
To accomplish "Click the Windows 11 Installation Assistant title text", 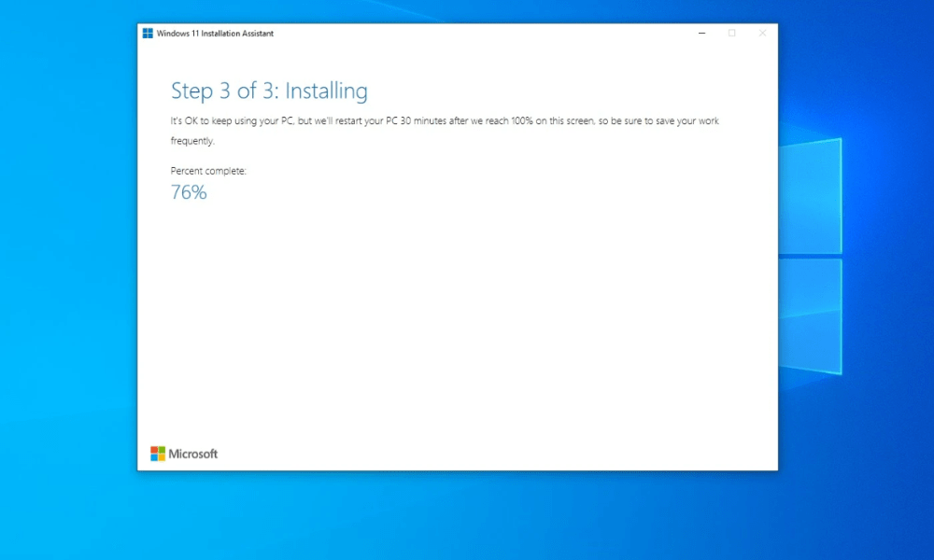I will (217, 33).
